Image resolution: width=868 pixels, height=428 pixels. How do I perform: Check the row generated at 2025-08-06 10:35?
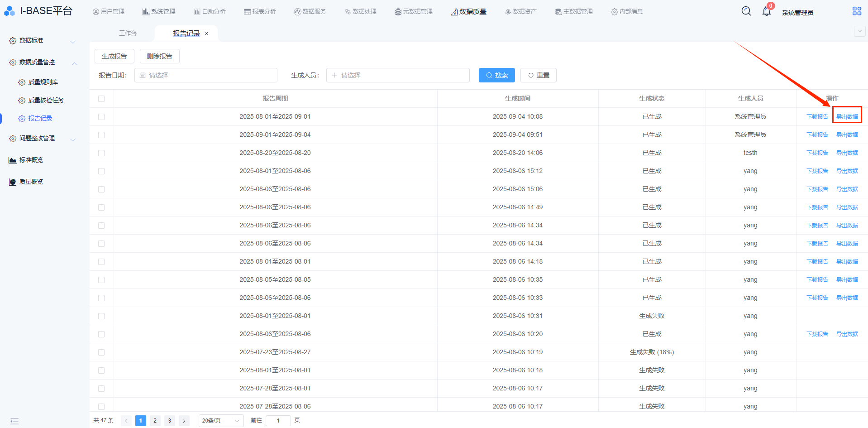pos(101,280)
